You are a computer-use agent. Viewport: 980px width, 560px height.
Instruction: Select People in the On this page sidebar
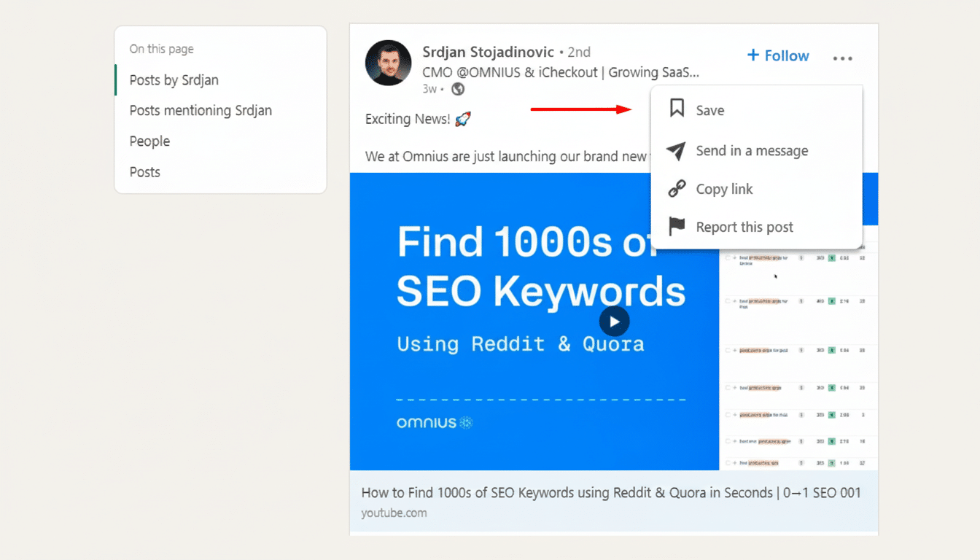point(149,141)
